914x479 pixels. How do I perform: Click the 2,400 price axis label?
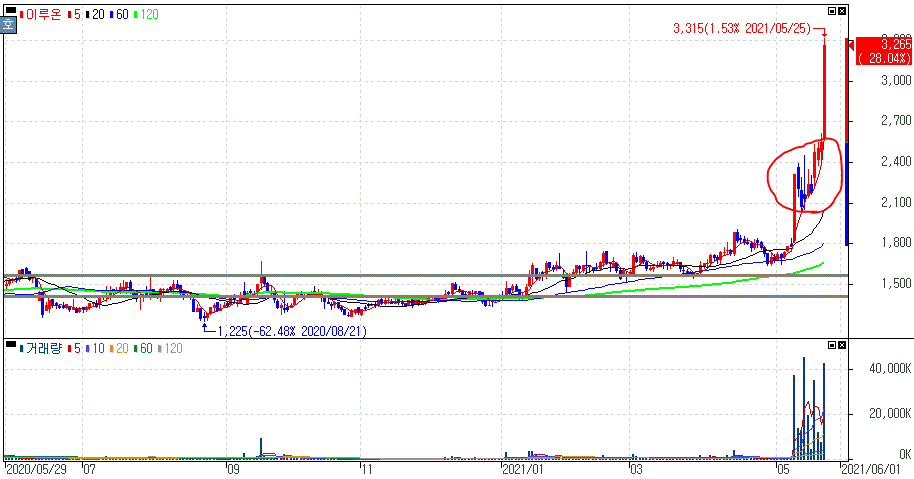[896, 162]
